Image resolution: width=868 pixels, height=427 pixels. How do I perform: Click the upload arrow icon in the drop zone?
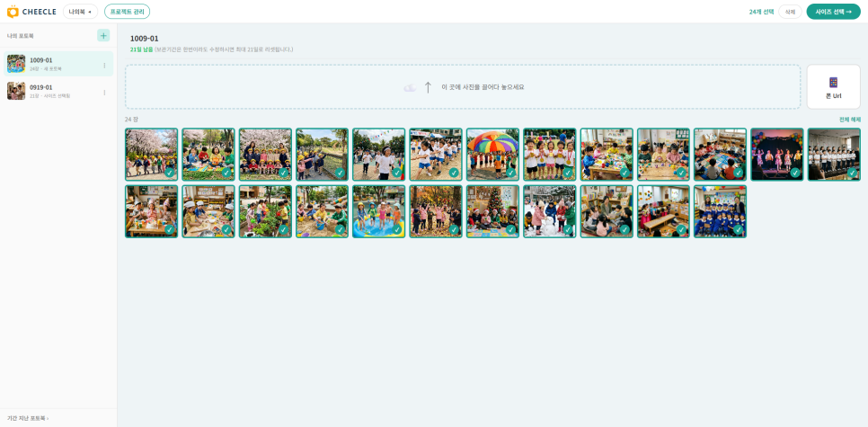point(428,87)
